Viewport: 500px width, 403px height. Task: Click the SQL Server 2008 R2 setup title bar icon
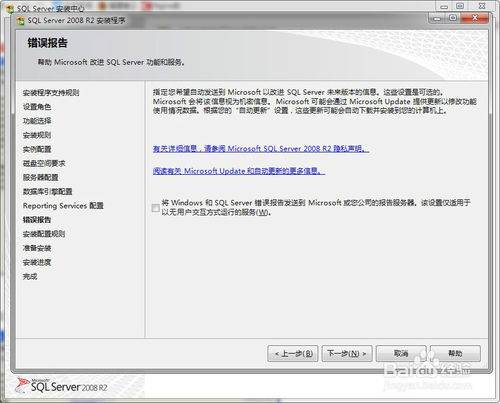pyautogui.click(x=21, y=21)
